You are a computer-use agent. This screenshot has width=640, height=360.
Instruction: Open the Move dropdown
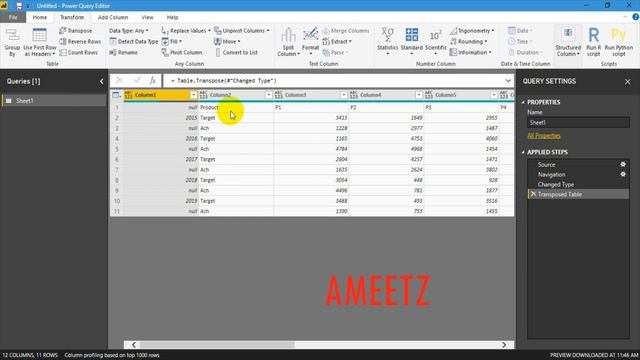[227, 42]
